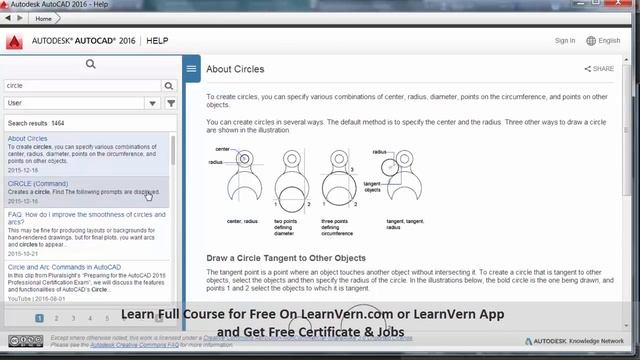Focus the search field containing 'circle'
The height and width of the screenshot is (360, 640).
(x=82, y=86)
